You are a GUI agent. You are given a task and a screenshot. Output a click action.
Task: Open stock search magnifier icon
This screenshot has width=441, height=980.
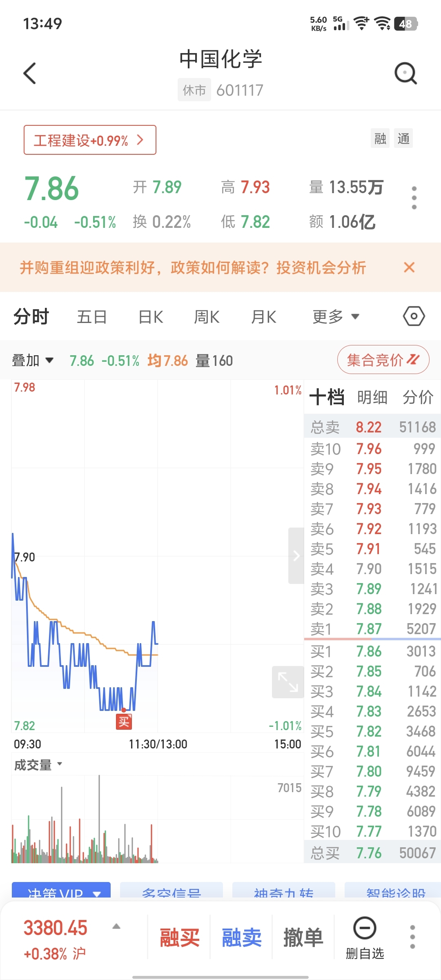[x=405, y=73]
